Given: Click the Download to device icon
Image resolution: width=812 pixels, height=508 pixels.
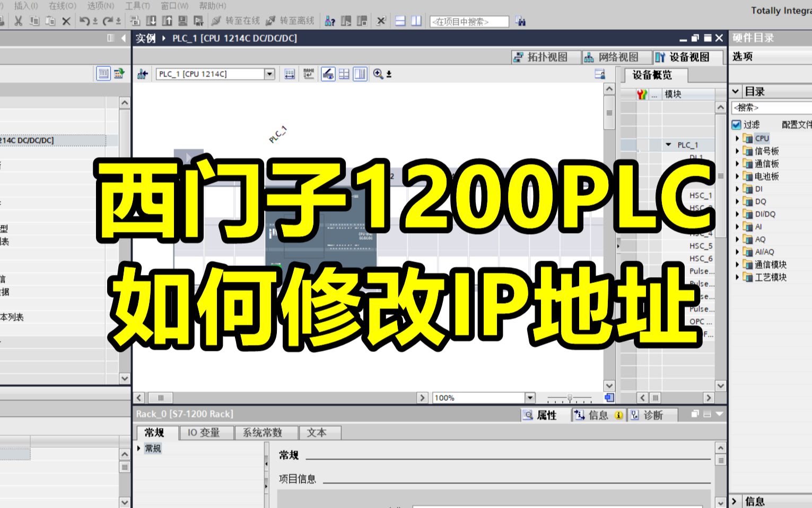Looking at the screenshot, I should point(151,21).
